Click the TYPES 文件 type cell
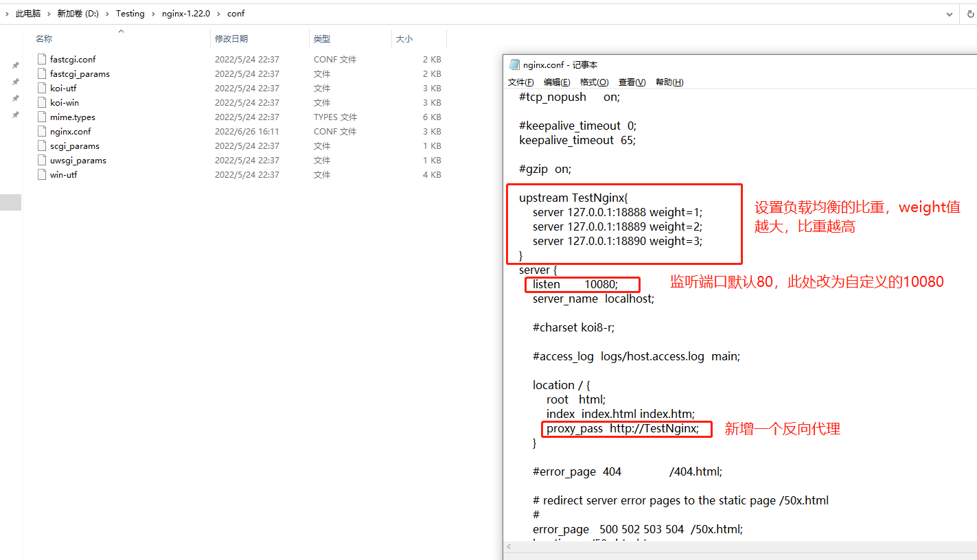The width and height of the screenshot is (977, 560). click(336, 117)
